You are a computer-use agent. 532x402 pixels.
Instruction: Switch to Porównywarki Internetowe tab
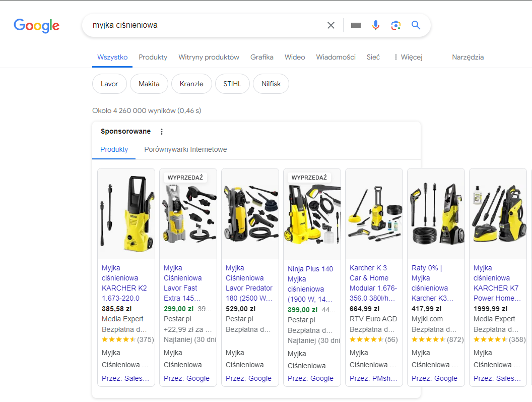click(185, 149)
